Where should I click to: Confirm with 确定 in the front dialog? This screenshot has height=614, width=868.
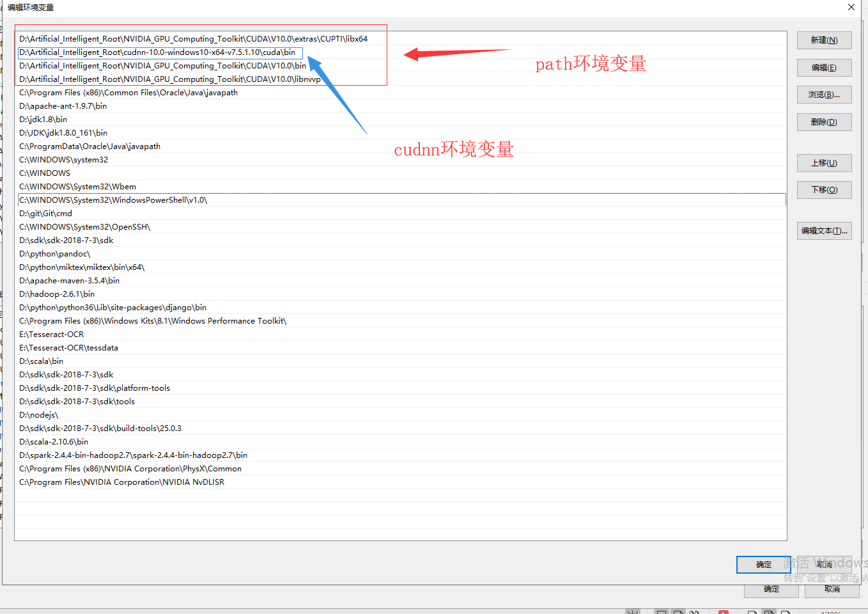tap(763, 565)
